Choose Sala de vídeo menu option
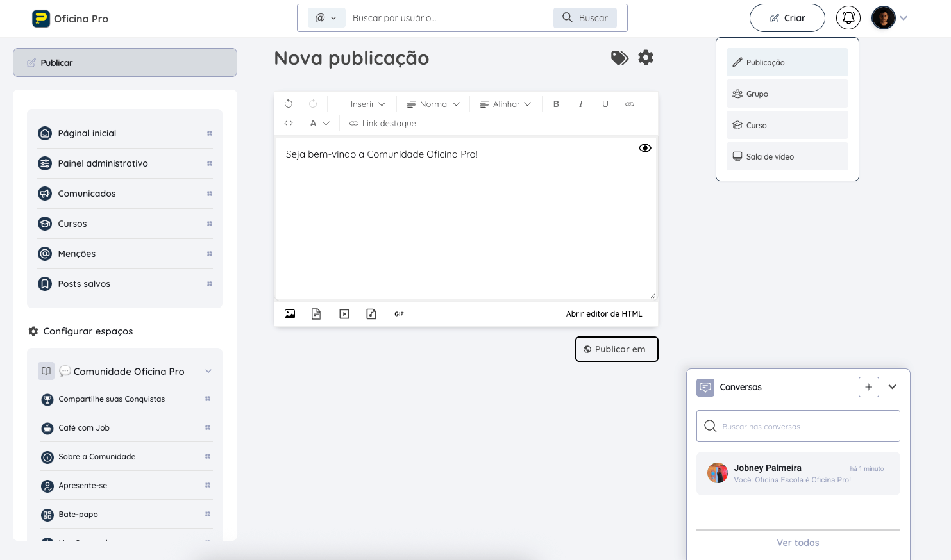The height and width of the screenshot is (560, 951). tap(787, 157)
